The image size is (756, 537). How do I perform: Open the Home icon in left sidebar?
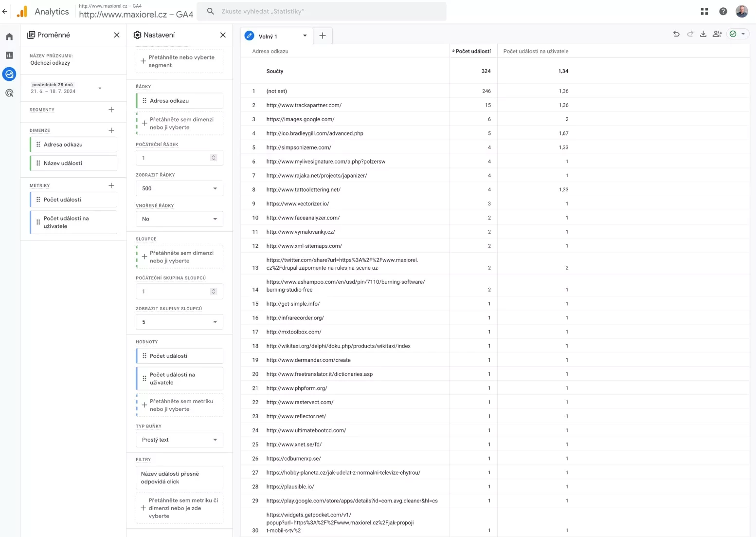pyautogui.click(x=9, y=37)
